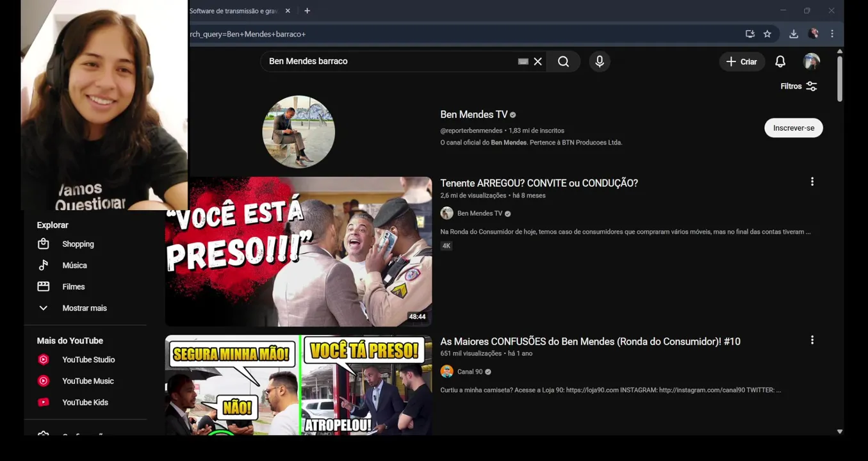Open Ben Mendes TV channel name in channel card

(x=474, y=115)
